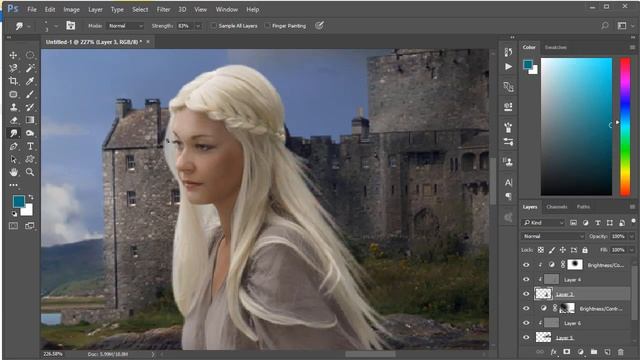640x360 pixels.
Task: Close the Untitled-1 document tab
Action: coord(148,42)
